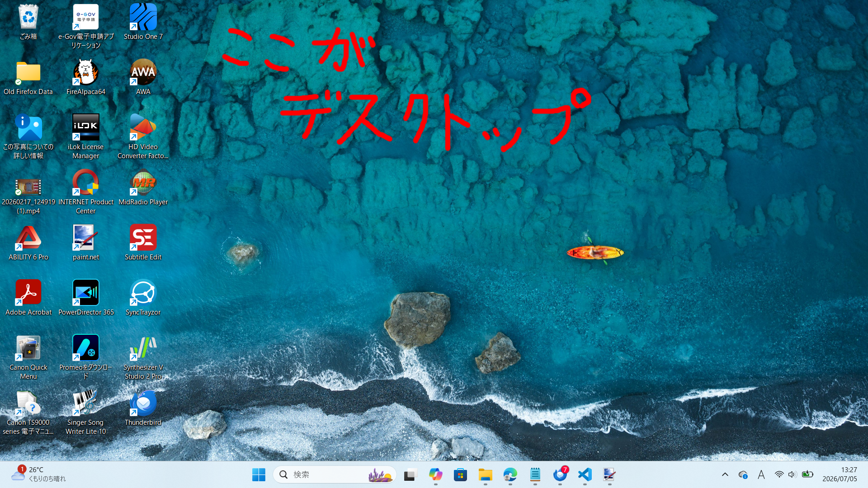Open the weather widget showing 26°C
This screenshot has width=868, height=488.
coord(39,474)
